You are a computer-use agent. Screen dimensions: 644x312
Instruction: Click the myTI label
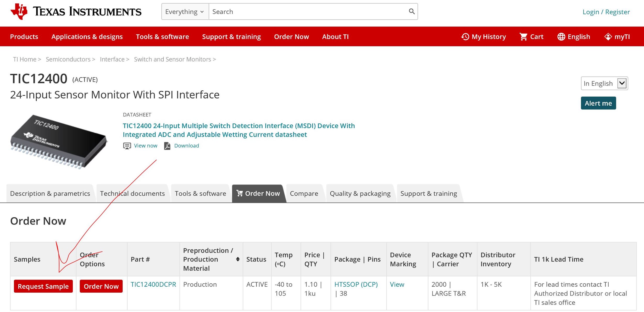coord(622,37)
